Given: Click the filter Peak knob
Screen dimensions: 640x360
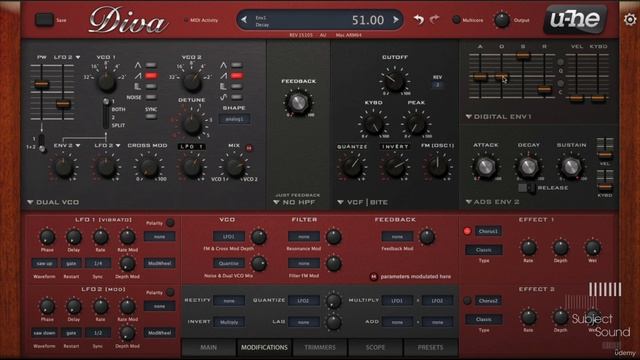Looking at the screenshot, I should tap(416, 124).
